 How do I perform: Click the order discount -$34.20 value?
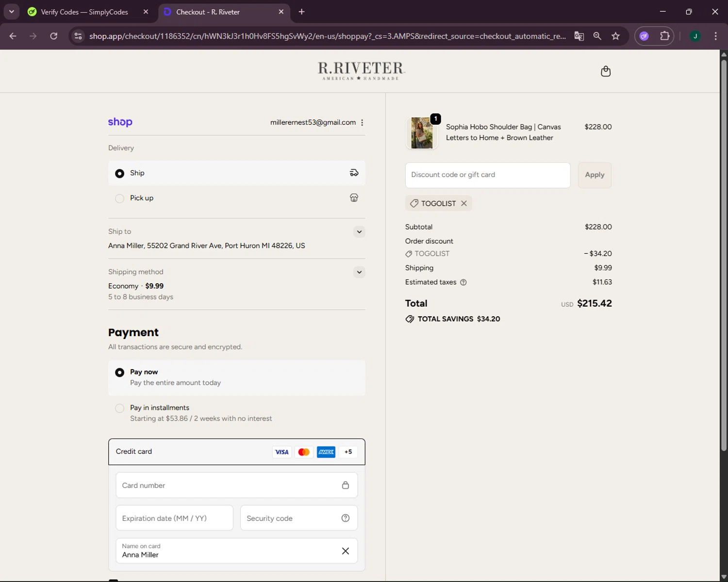tap(598, 254)
